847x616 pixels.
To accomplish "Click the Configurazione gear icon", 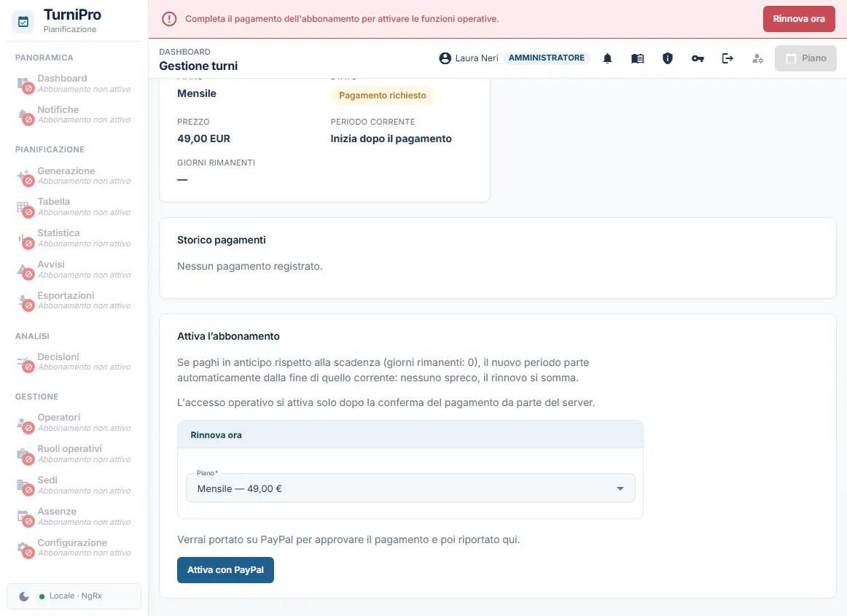I will [23, 547].
